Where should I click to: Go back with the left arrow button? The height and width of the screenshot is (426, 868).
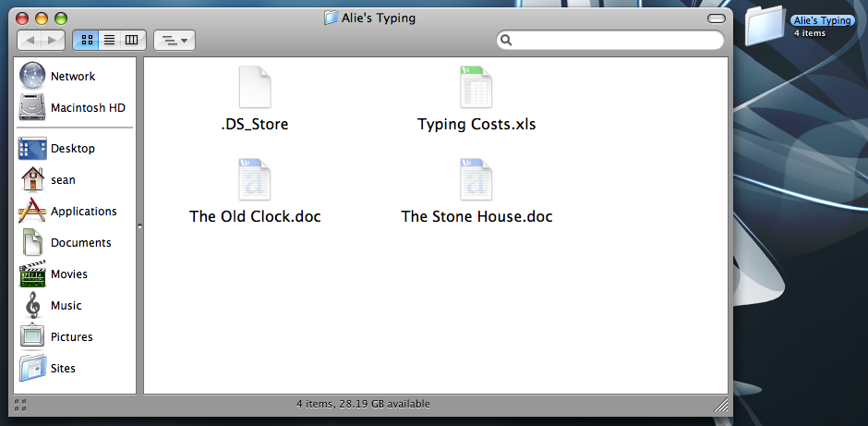30,40
